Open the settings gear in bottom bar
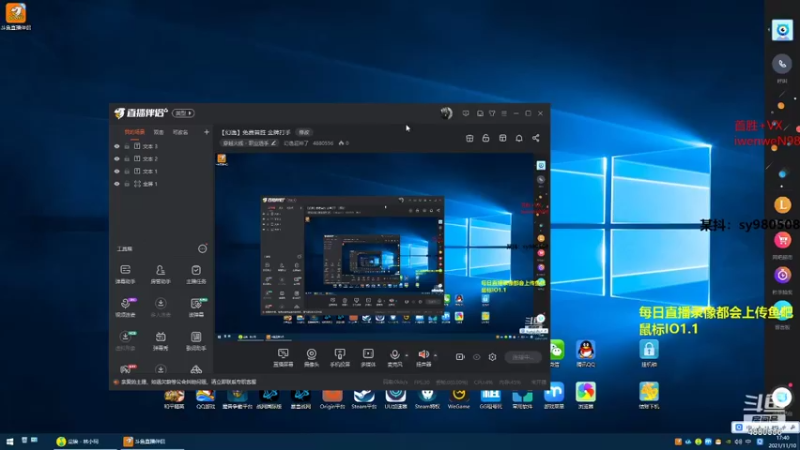The image size is (800, 450). click(x=492, y=357)
